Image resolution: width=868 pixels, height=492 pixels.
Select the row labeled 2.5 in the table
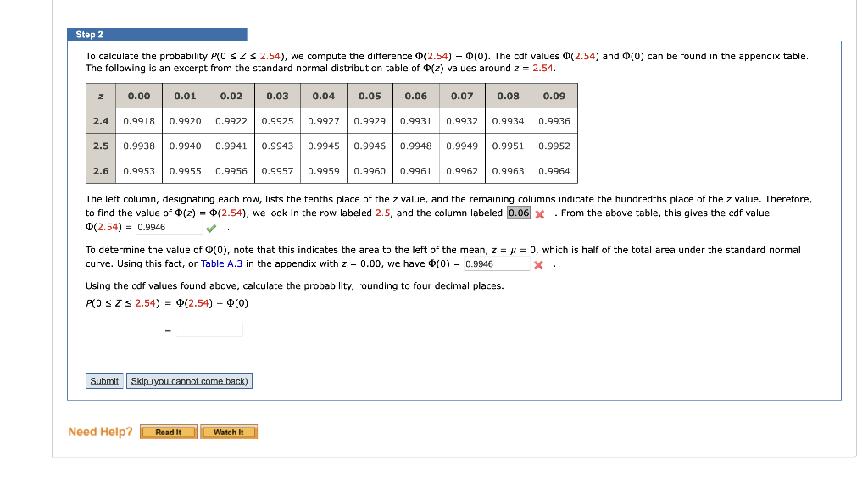pos(100,146)
